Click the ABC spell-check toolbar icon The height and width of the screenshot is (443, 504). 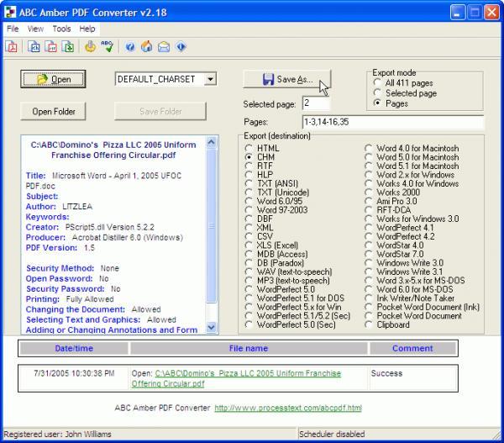pos(107,47)
